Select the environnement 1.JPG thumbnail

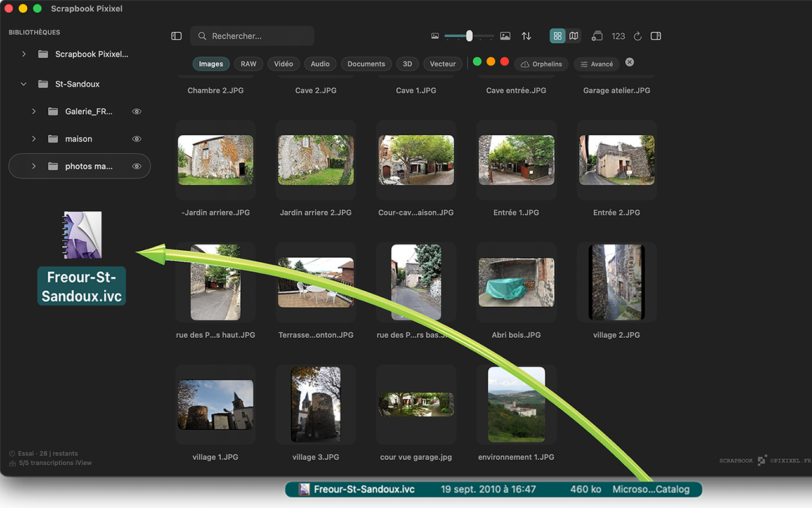516,404
